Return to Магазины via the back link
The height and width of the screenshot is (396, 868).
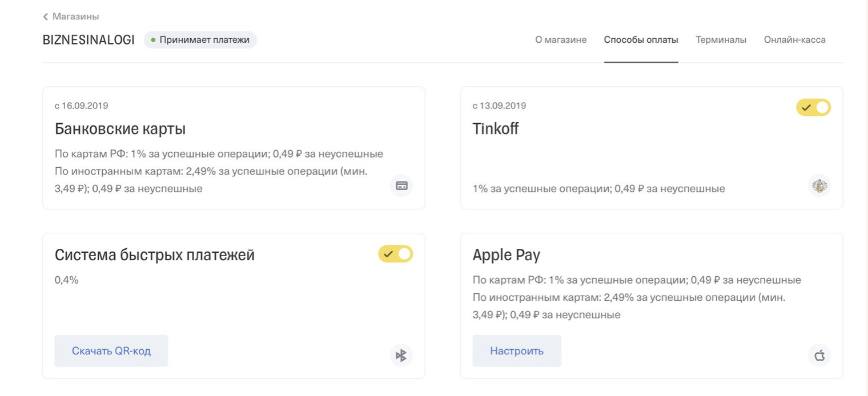(x=71, y=17)
